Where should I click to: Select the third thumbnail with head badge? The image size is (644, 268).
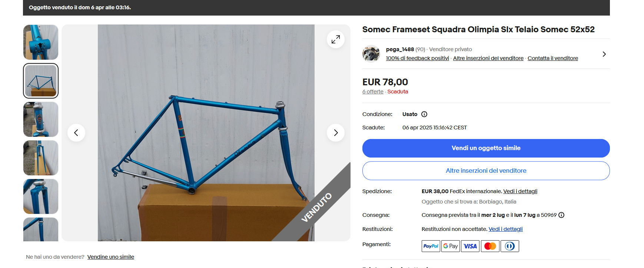click(41, 119)
